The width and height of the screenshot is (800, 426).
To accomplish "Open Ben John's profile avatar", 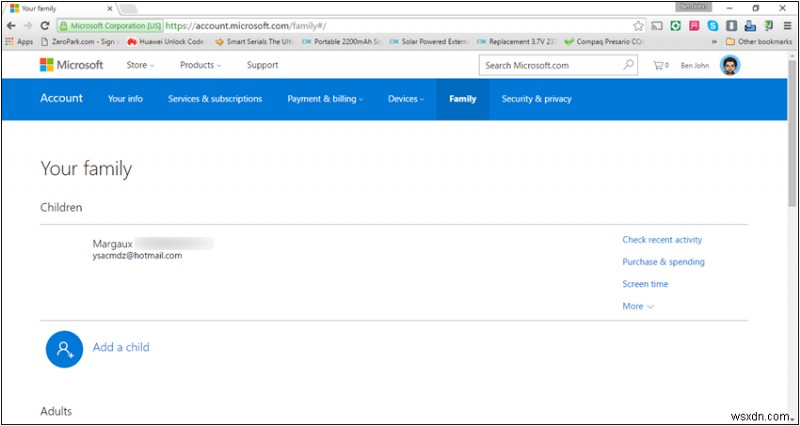I will (x=730, y=66).
